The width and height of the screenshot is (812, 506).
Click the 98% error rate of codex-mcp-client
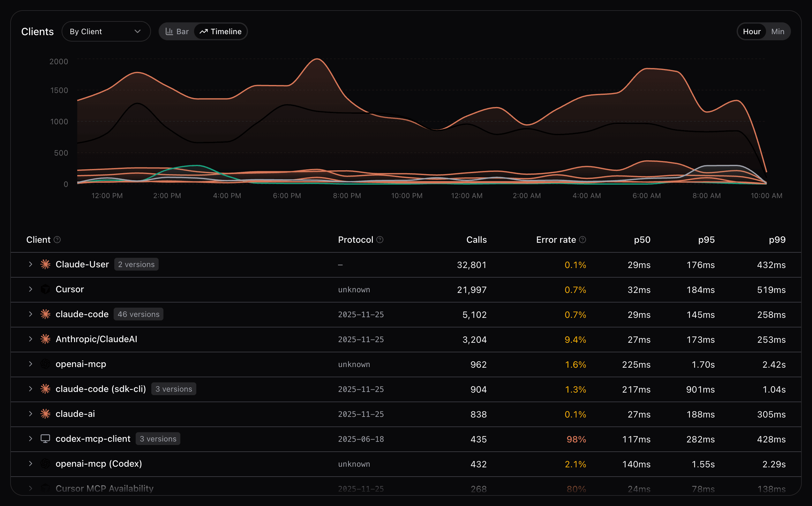[576, 440]
